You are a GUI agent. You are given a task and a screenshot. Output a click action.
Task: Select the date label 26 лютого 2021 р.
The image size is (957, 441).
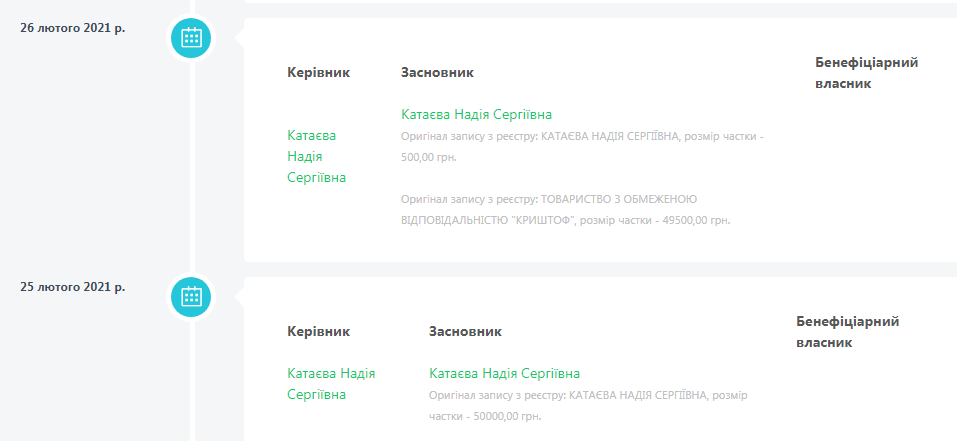(72, 27)
